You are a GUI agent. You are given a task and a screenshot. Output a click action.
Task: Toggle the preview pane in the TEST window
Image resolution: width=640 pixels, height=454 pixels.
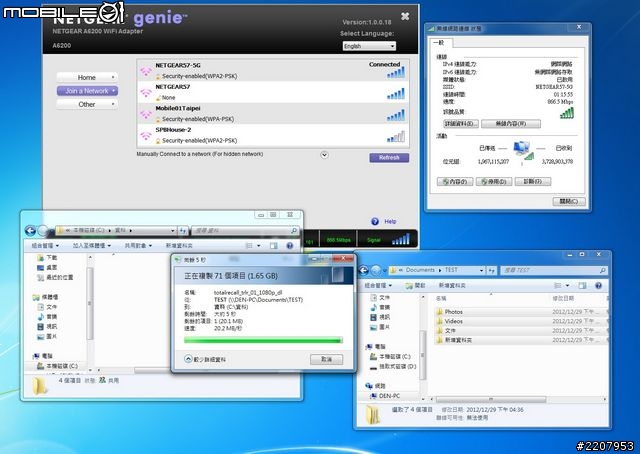[x=582, y=285]
